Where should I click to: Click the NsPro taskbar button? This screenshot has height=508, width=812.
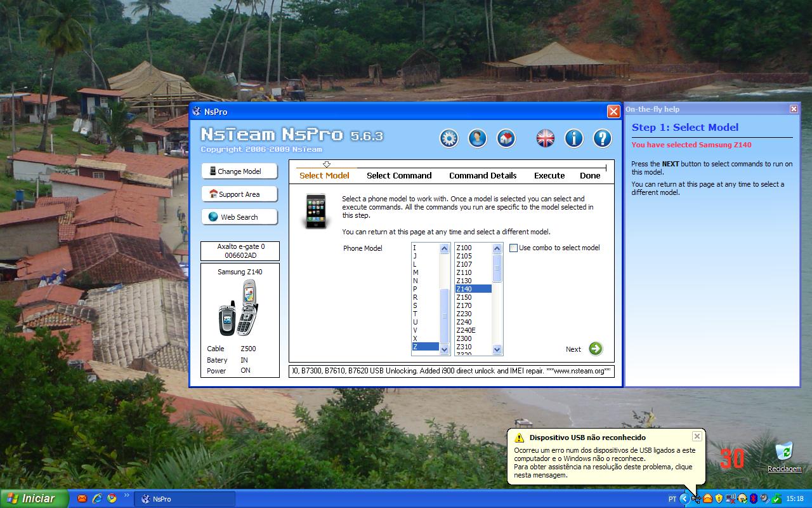(185, 499)
